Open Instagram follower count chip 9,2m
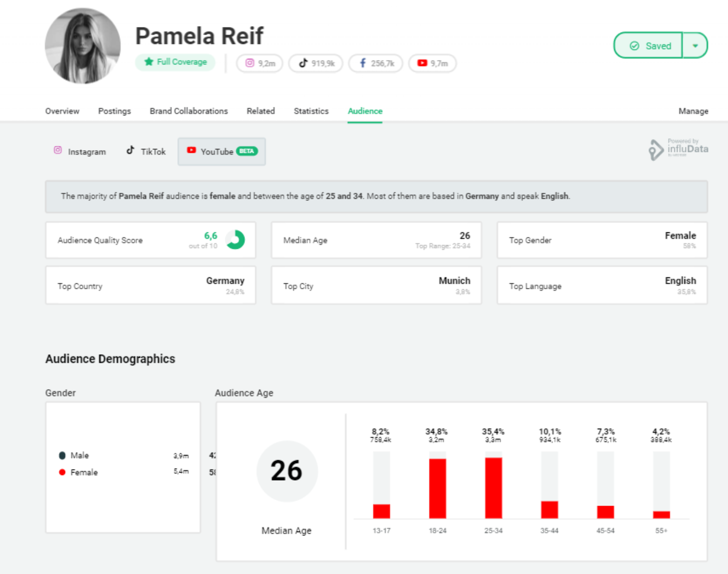Screen dimensions: 728x574 (260, 63)
